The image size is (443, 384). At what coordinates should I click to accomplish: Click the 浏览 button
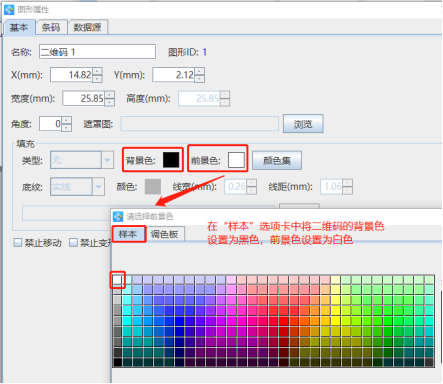point(303,124)
